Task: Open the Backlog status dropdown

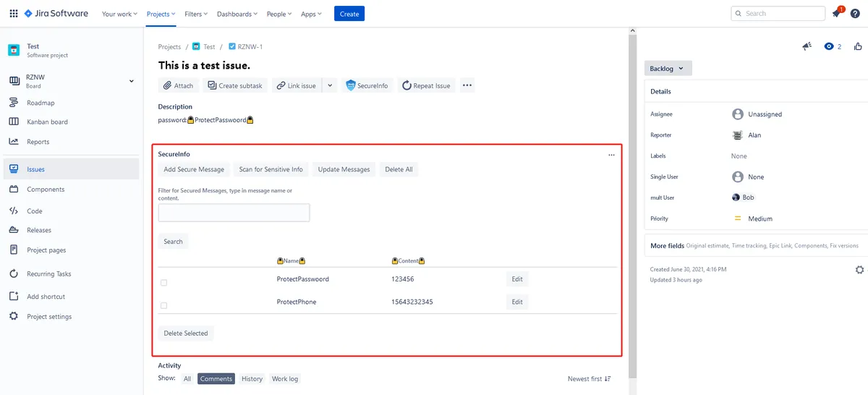Action: click(668, 69)
